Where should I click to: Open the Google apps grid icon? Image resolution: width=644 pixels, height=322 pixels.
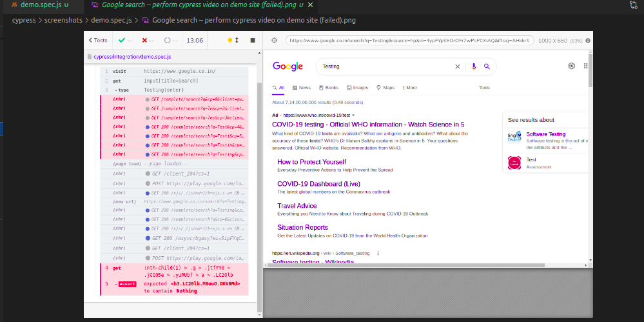[586, 66]
